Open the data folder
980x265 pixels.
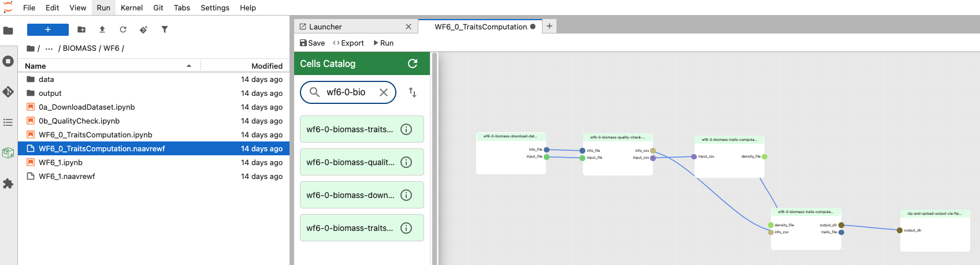coord(46,80)
